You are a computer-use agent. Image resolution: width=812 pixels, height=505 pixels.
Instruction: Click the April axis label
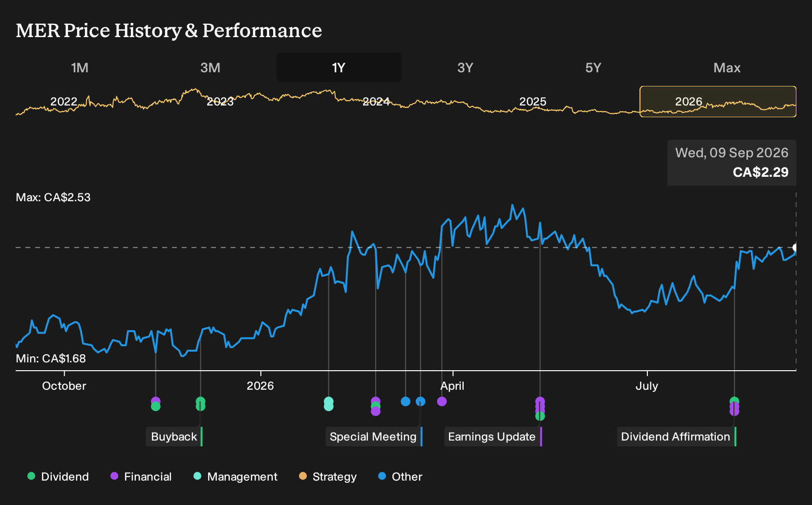[x=452, y=386]
